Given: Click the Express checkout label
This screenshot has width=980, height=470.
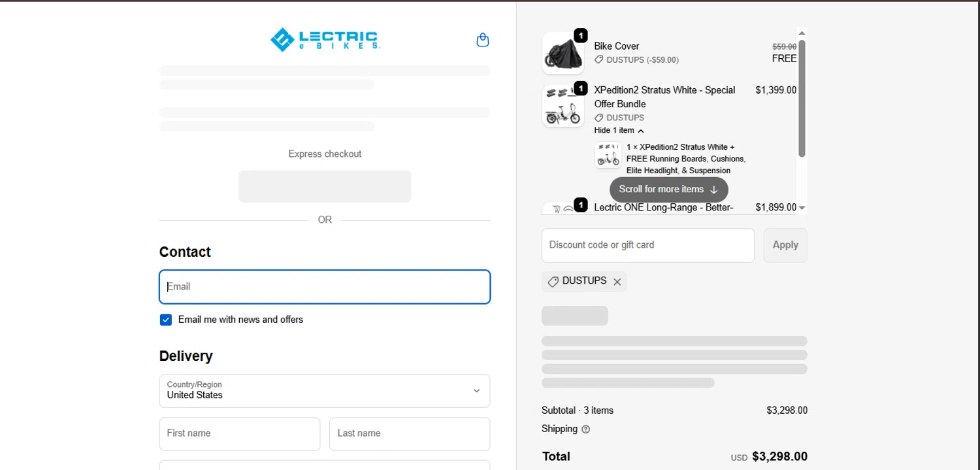Looking at the screenshot, I should (x=325, y=154).
